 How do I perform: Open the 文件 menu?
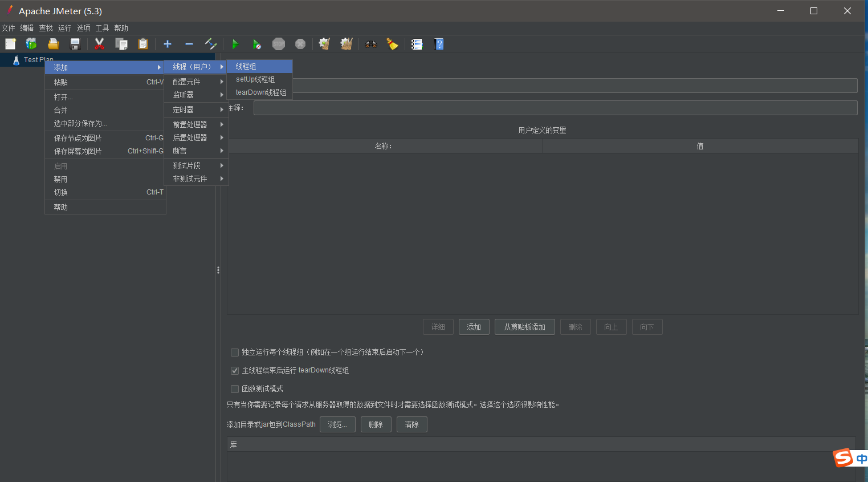[x=9, y=28]
